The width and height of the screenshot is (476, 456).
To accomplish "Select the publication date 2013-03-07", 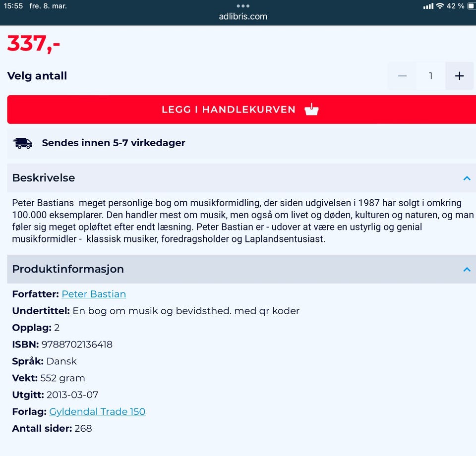I will (72, 395).
